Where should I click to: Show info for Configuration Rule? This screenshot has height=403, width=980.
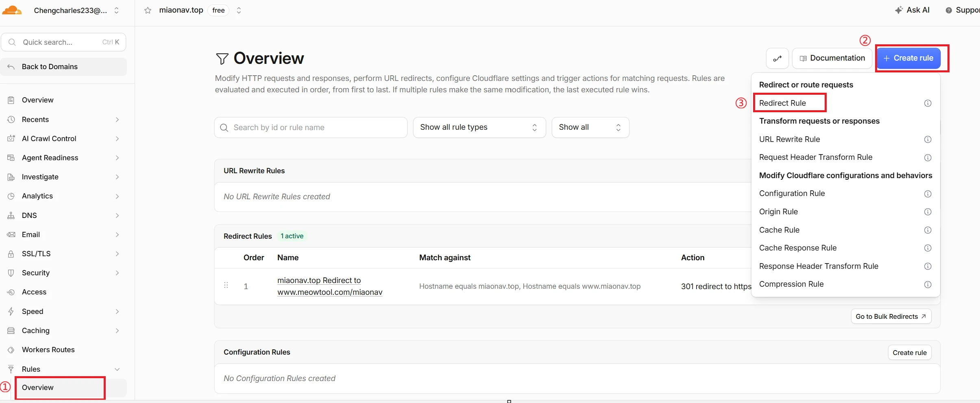pos(928,194)
